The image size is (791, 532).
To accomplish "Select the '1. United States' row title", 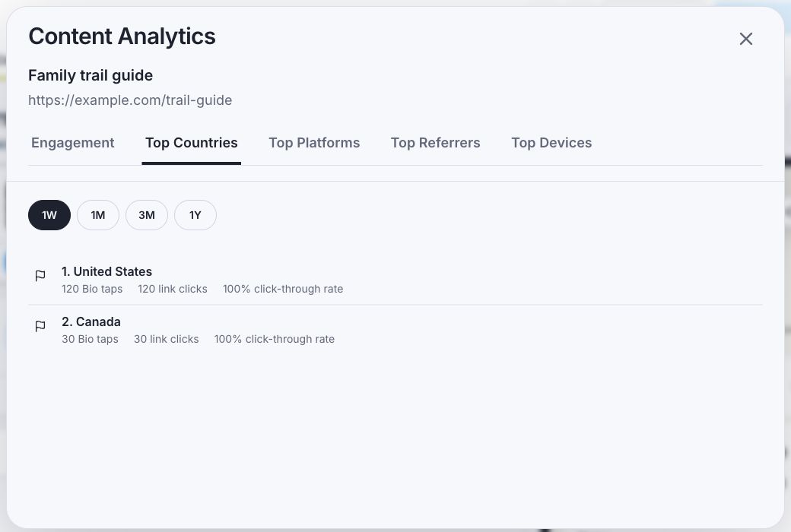I will [107, 271].
